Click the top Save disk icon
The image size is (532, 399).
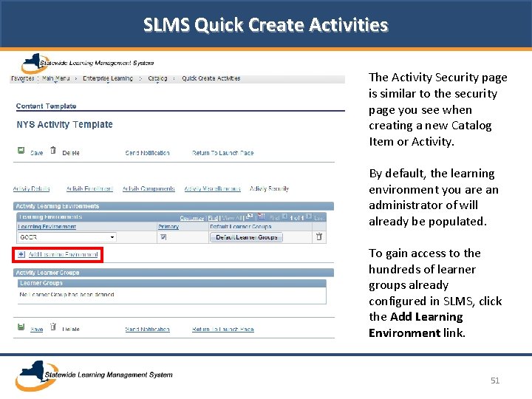click(x=21, y=150)
